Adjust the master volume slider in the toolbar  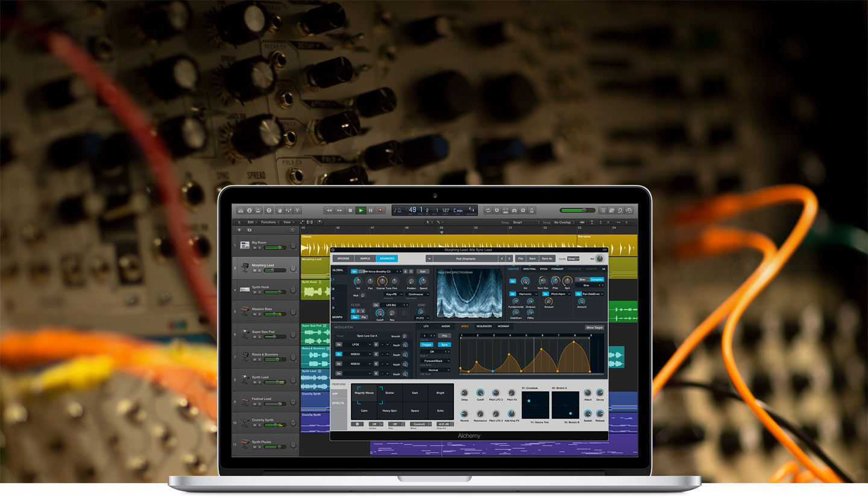[x=577, y=210]
